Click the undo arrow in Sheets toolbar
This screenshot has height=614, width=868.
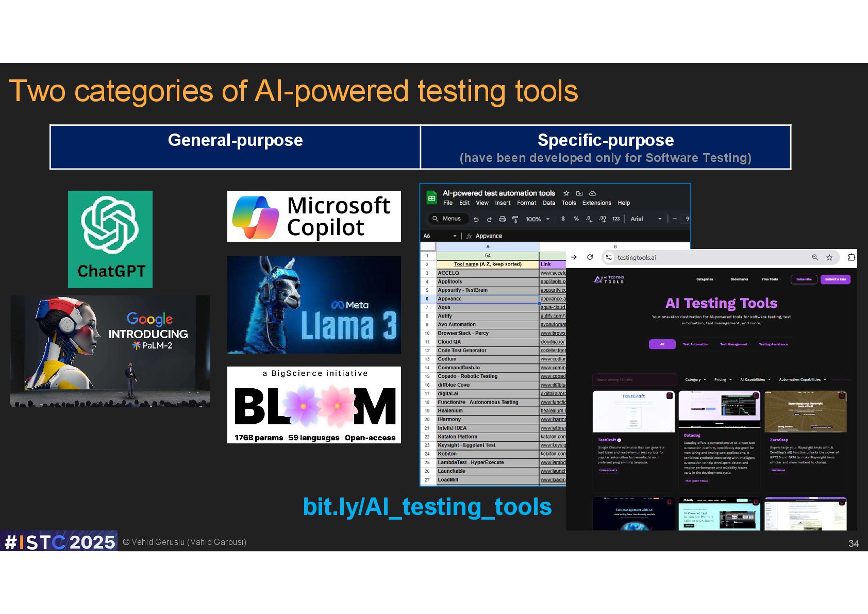click(x=476, y=219)
